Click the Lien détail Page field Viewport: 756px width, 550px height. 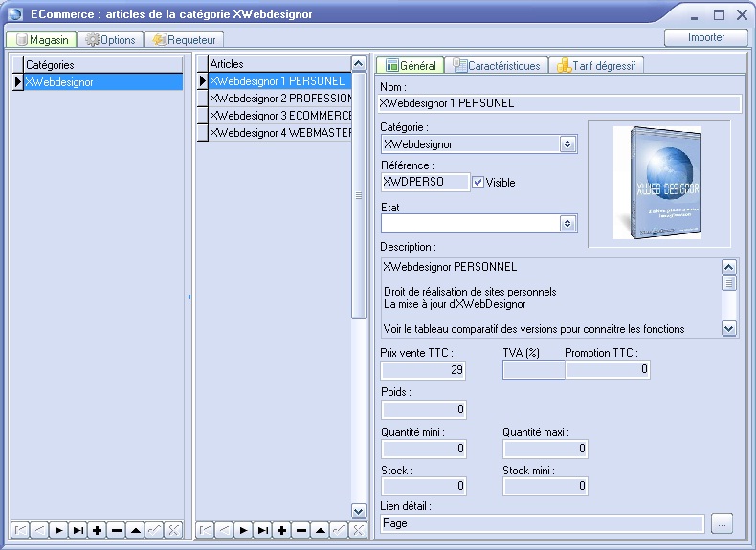(x=543, y=523)
